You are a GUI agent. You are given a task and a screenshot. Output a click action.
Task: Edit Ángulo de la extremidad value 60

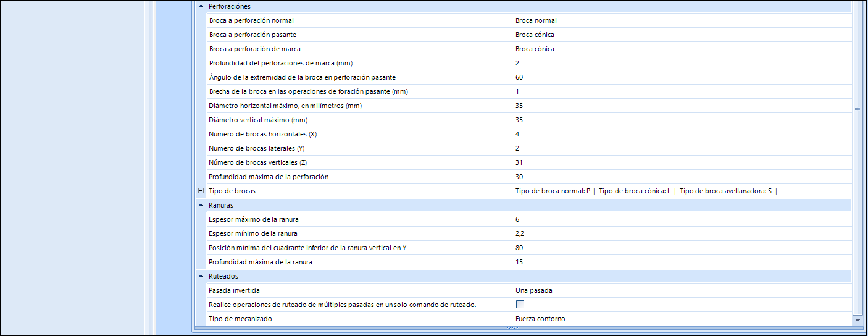pos(682,77)
